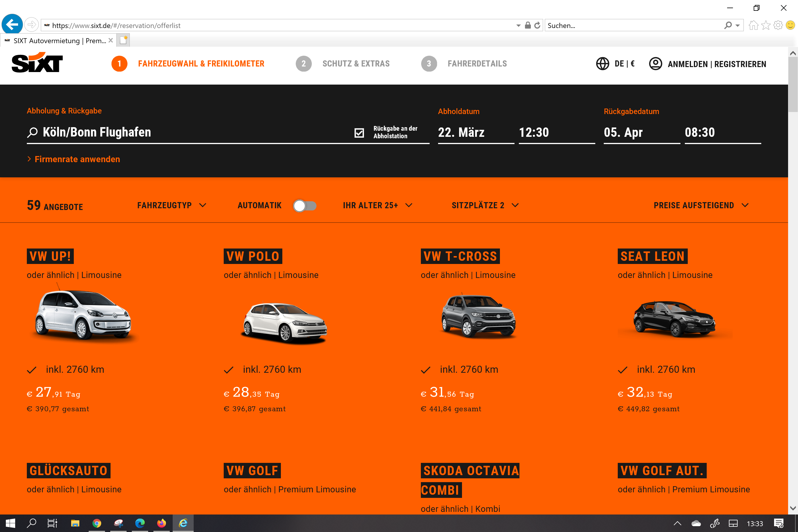Image resolution: width=798 pixels, height=532 pixels.
Task: Click Internet Explorer taskbar icon
Action: (183, 523)
